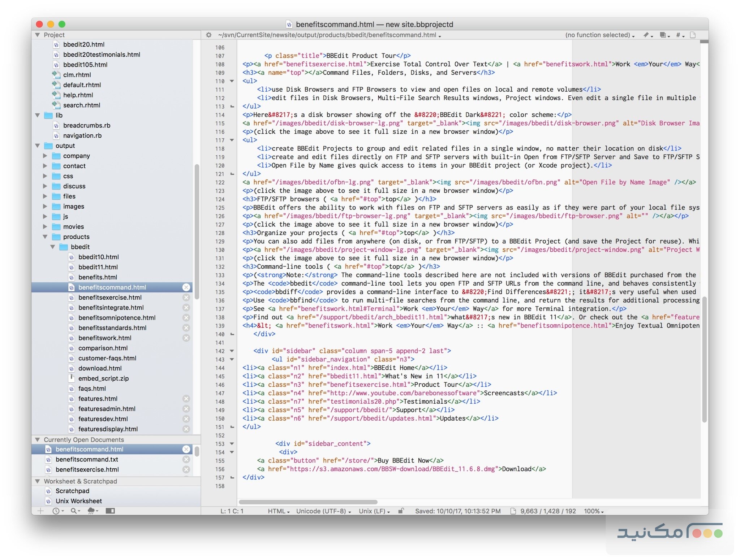Open the HTML language menu in status bar

coord(278,511)
